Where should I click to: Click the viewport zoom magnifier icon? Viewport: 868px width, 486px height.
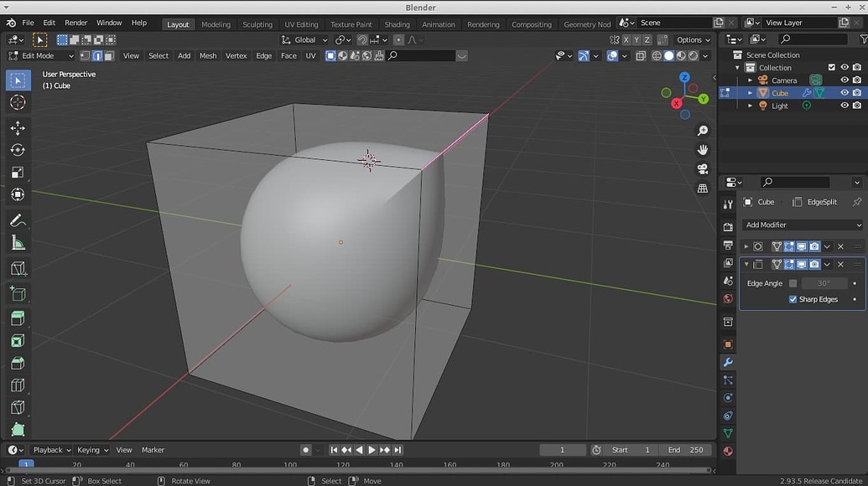[703, 131]
